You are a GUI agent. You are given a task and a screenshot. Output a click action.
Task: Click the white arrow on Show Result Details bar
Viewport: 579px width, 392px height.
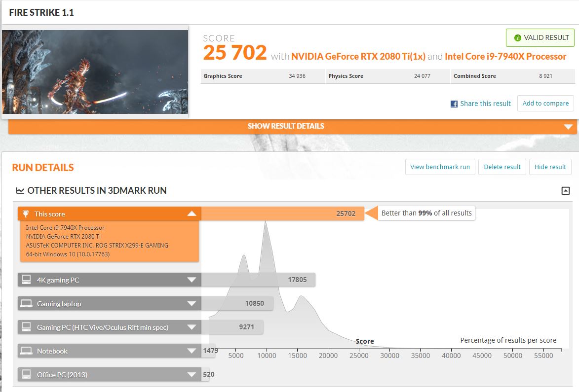coord(568,127)
